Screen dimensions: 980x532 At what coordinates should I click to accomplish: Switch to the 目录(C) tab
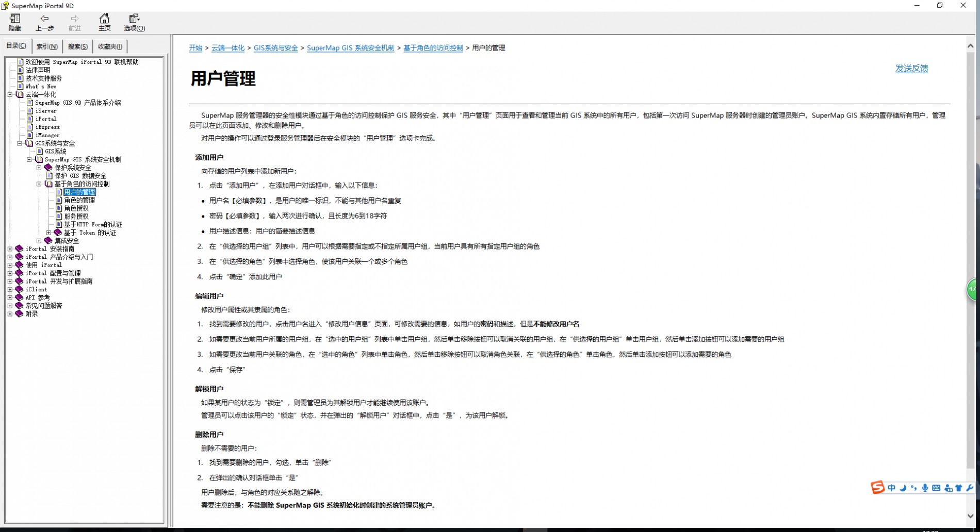(x=16, y=46)
